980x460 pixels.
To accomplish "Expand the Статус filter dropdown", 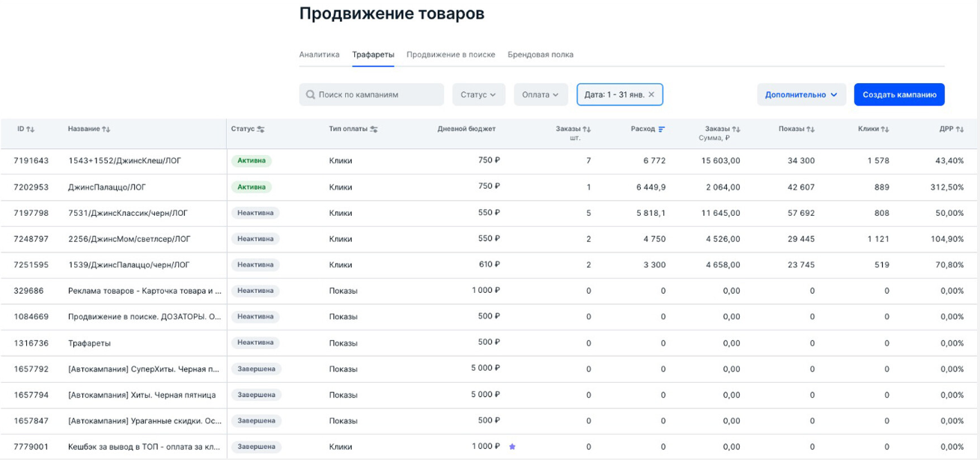I will click(478, 94).
